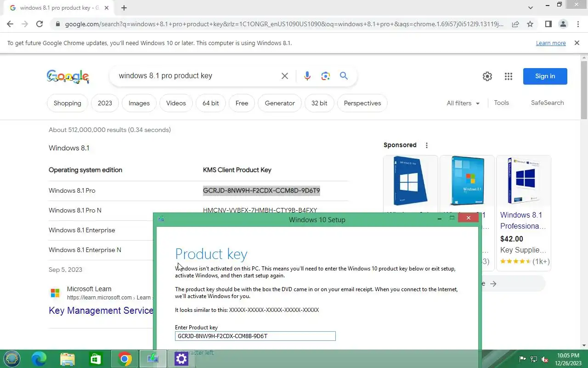Switch to the Windows Setup taskbar item
Screen dimensions: 588x368
[153, 359]
